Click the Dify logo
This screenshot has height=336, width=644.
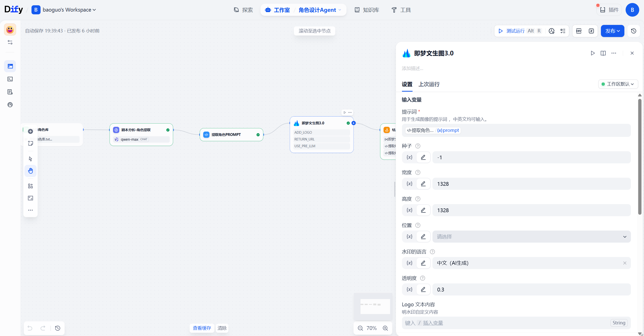14,10
